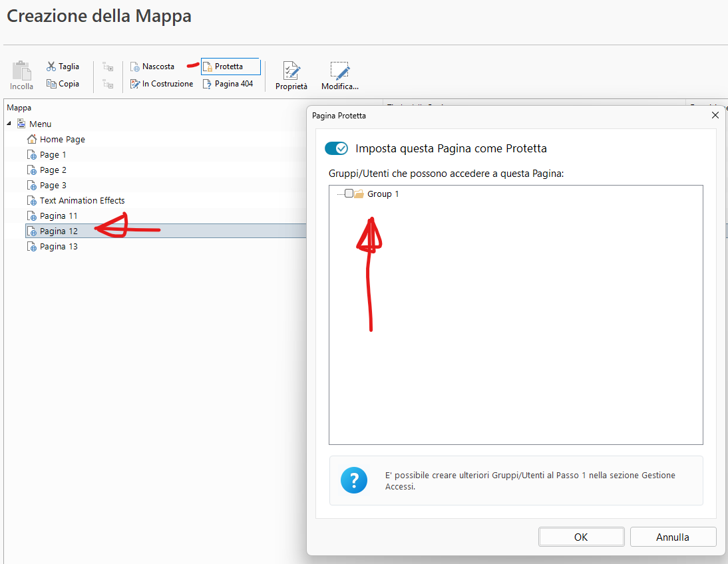This screenshot has height=564, width=728.
Task: Select Pagina 13 in the tree
Action: coord(59,246)
